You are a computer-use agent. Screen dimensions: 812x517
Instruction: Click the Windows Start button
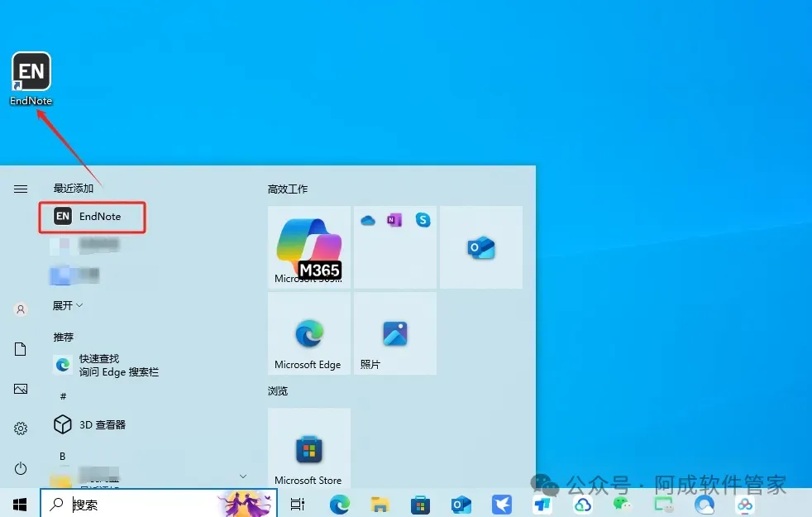point(20,504)
